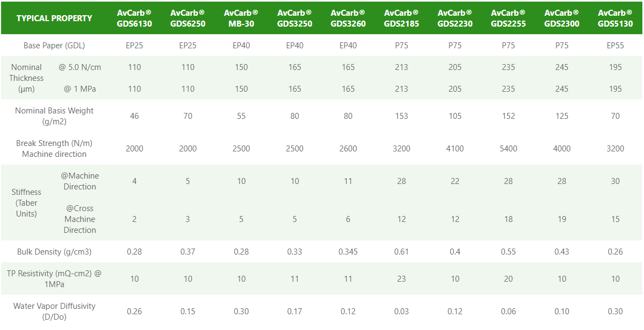644x330 pixels.
Task: Select the AvCarb GDS6130 column header
Action: coord(134,18)
